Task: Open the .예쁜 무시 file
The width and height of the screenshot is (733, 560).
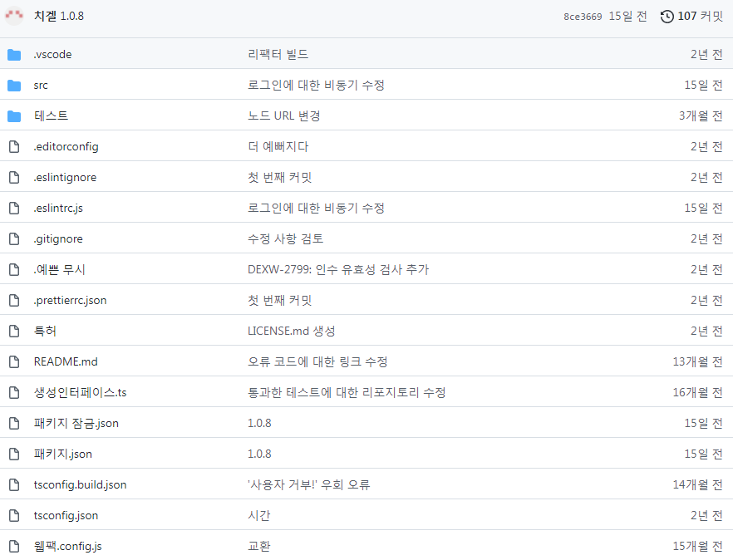Action: (59, 270)
